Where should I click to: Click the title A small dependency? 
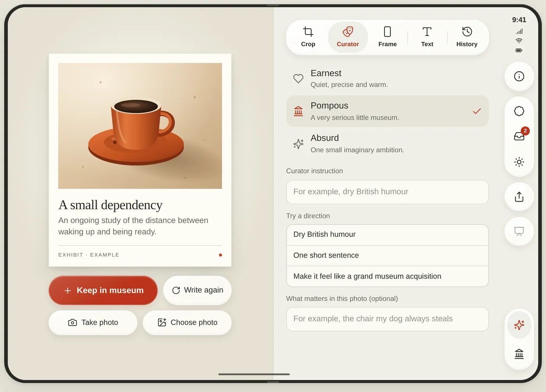click(x=110, y=205)
